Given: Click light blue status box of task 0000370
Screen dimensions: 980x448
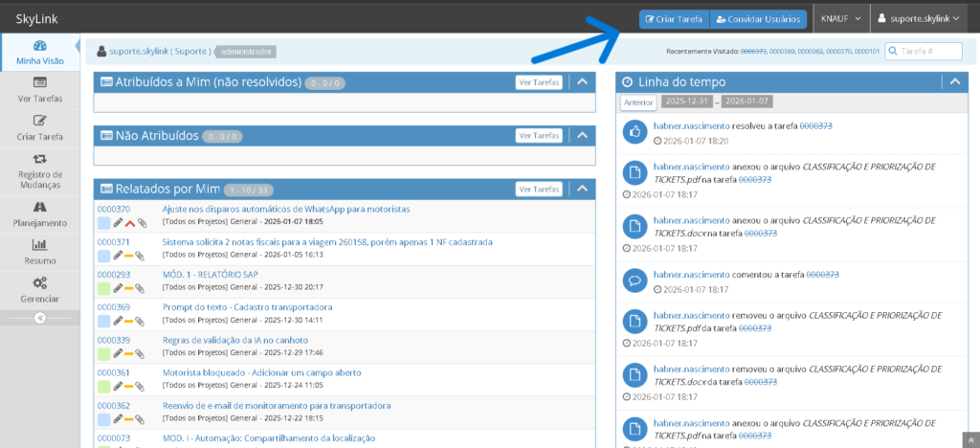Looking at the screenshot, I should (103, 223).
